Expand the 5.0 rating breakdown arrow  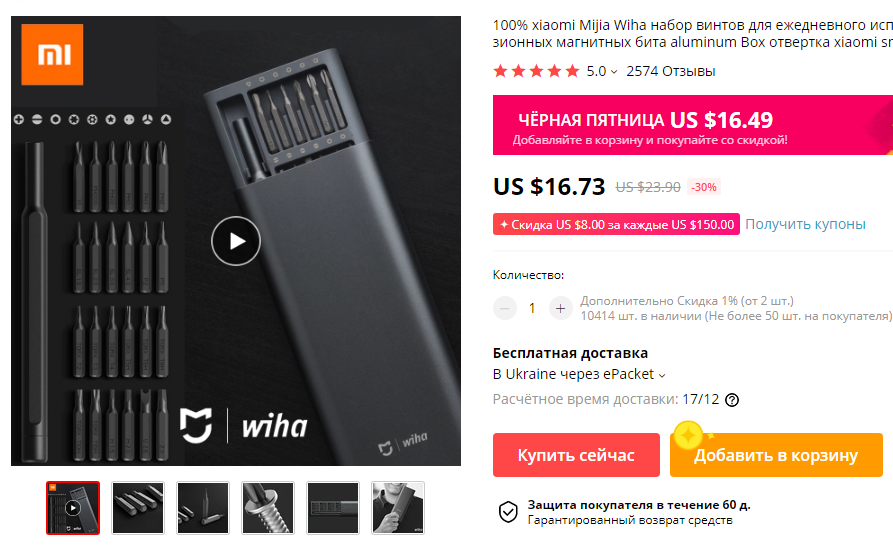tap(614, 72)
